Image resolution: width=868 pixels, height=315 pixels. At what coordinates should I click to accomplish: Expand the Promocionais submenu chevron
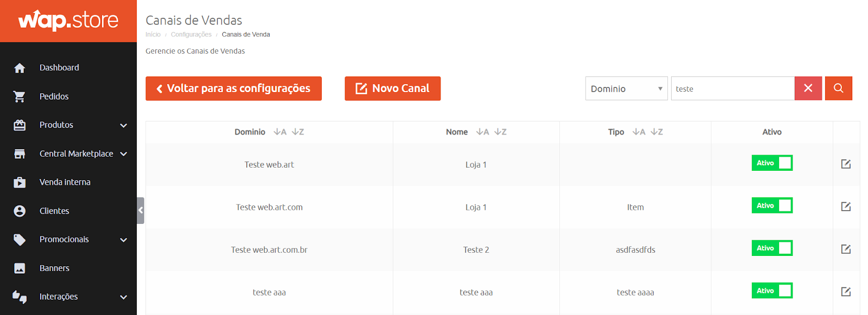click(124, 240)
